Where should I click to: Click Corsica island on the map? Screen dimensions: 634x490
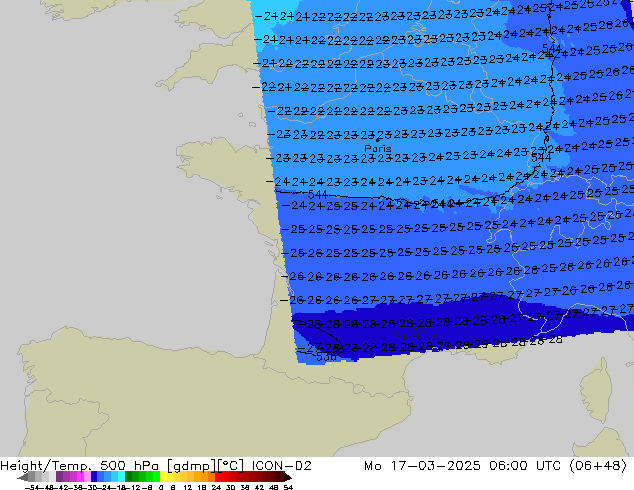coord(596,390)
